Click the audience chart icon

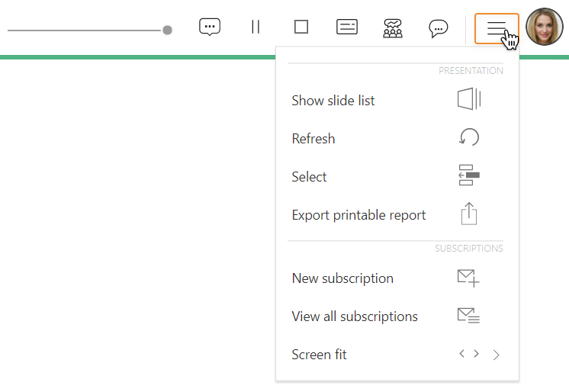(393, 28)
